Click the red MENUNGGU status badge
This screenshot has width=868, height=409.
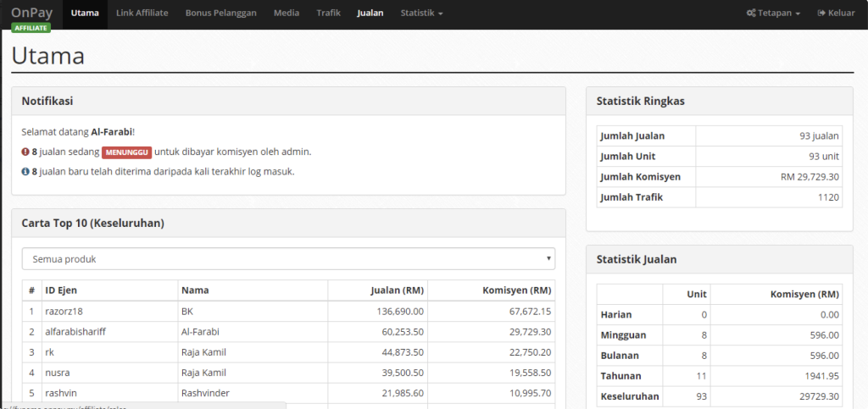click(x=126, y=152)
